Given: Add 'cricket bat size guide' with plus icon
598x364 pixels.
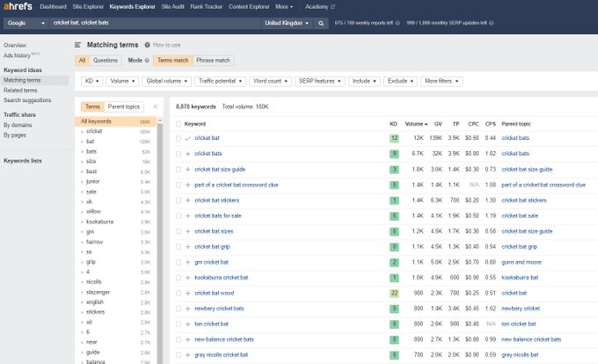Looking at the screenshot, I should point(187,170).
